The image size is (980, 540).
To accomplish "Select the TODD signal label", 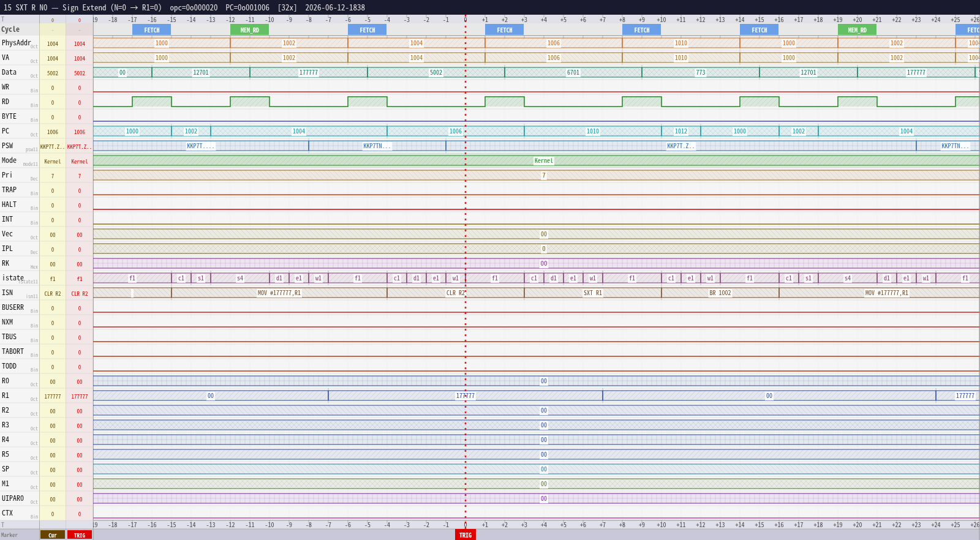I will coord(9,366).
